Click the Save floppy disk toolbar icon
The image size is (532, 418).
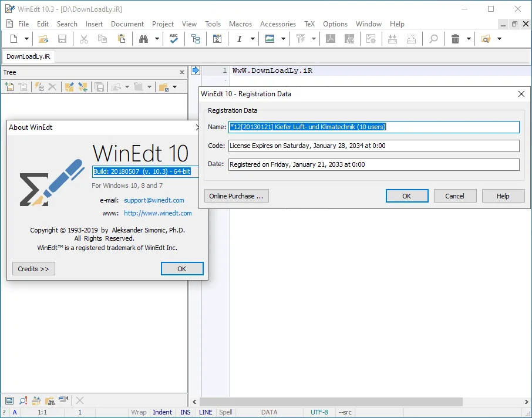point(62,39)
